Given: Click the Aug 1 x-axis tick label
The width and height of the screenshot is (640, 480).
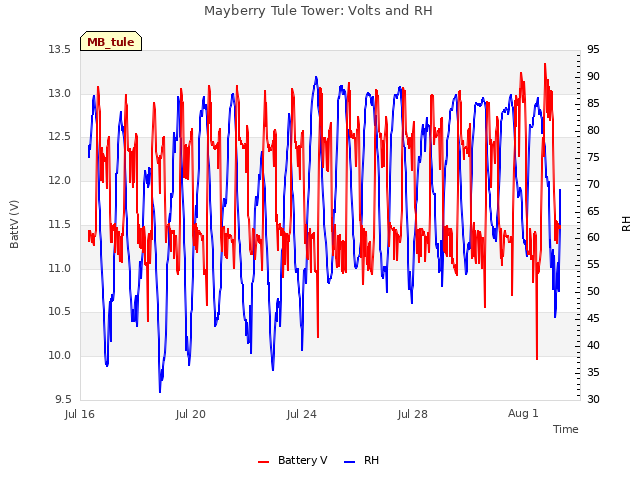Looking at the screenshot, I should (523, 413).
